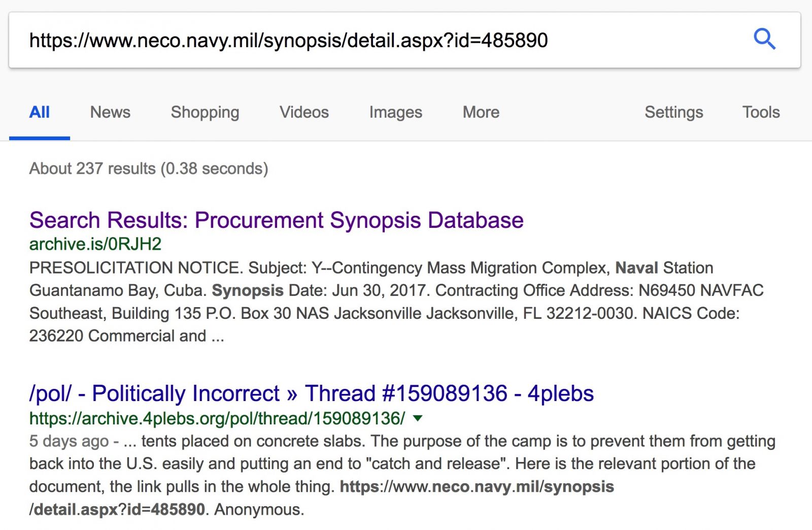Click the '5 days ago' date text
The image size is (812, 530).
tap(69, 441)
